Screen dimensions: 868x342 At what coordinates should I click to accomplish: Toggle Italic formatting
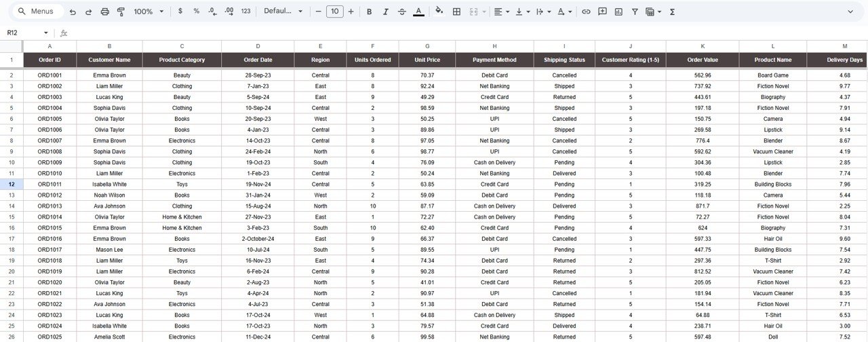386,12
